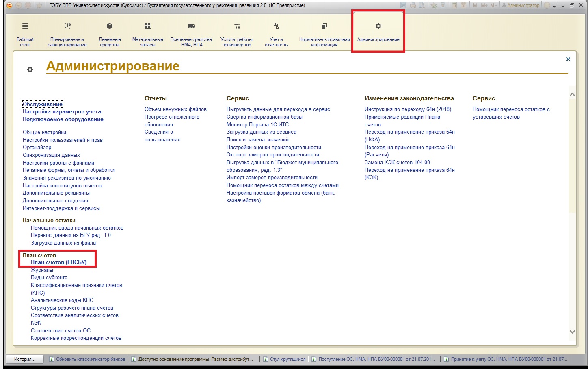Open the calendar icon in title bar
Image resolution: width=588 pixels, height=369 pixels.
(x=463, y=5)
